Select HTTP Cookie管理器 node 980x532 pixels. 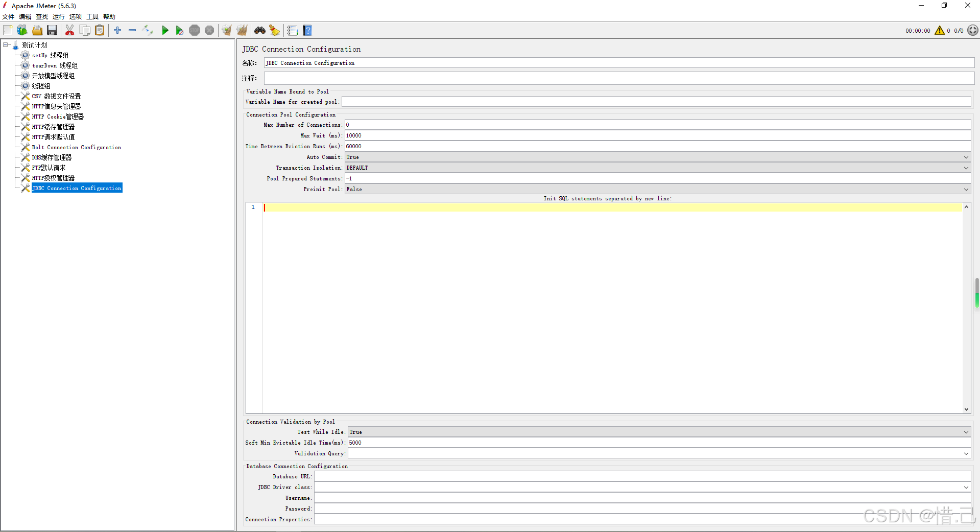(58, 117)
